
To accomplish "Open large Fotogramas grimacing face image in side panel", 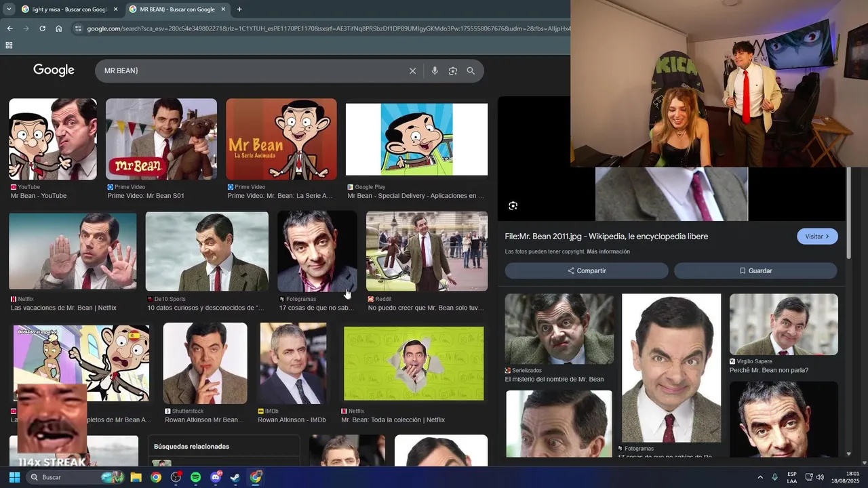I will (x=671, y=368).
